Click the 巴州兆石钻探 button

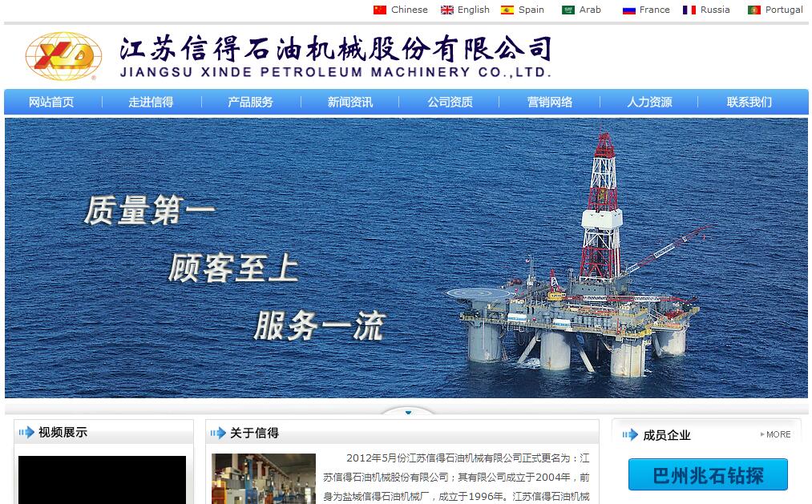click(x=708, y=475)
